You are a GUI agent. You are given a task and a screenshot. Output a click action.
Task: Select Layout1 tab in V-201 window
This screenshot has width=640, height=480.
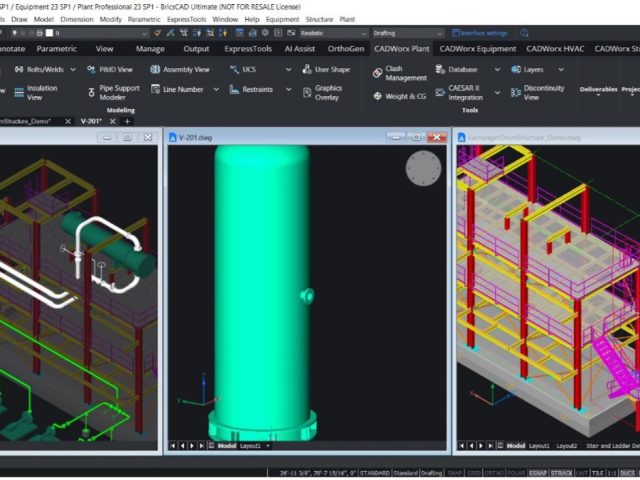pos(250,446)
